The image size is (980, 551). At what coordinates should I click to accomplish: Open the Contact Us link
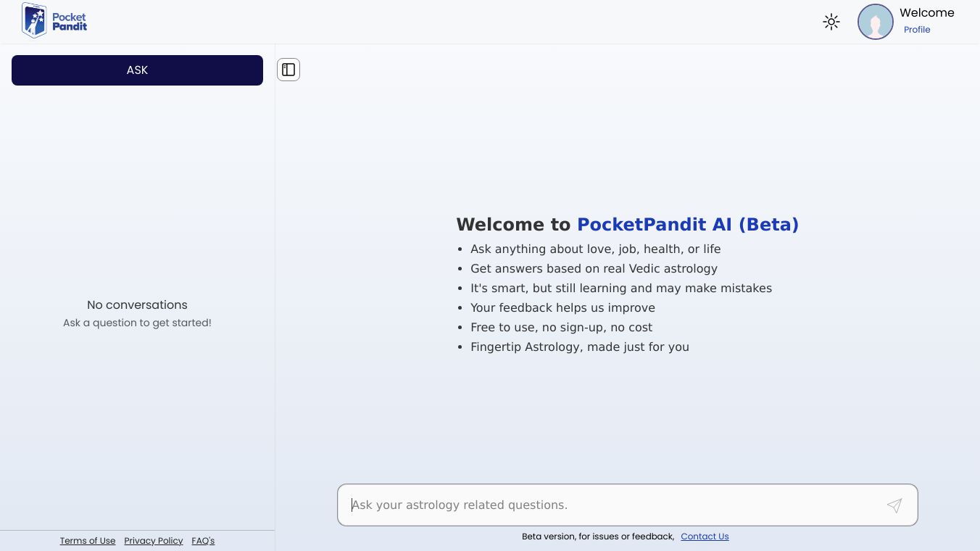(x=705, y=536)
